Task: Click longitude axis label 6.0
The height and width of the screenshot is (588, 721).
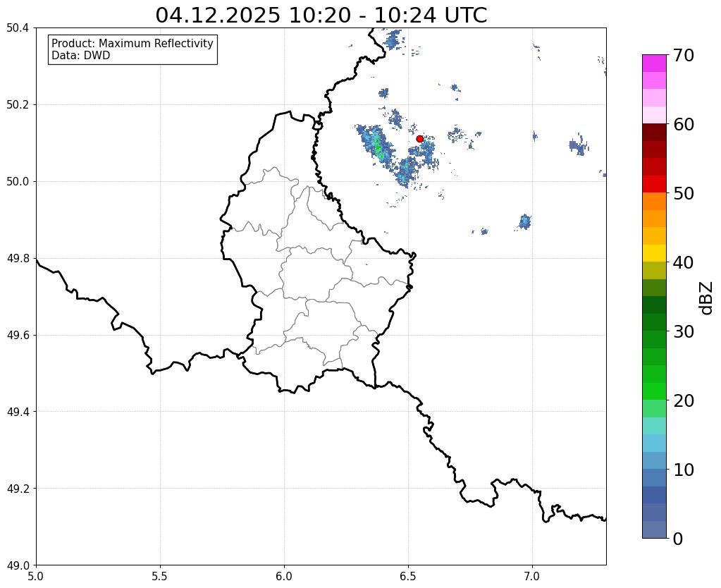Action: tap(284, 576)
